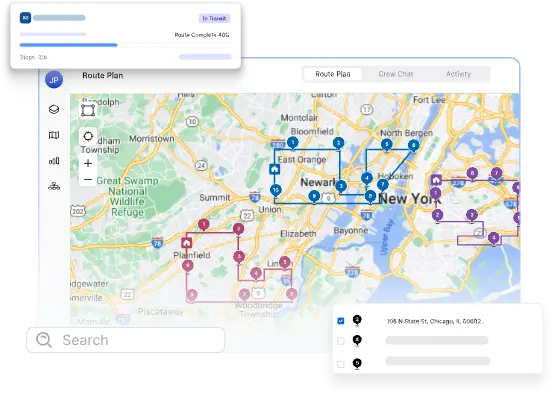Select pink route pin number 5
This screenshot has height=396, width=560.
pos(285,262)
